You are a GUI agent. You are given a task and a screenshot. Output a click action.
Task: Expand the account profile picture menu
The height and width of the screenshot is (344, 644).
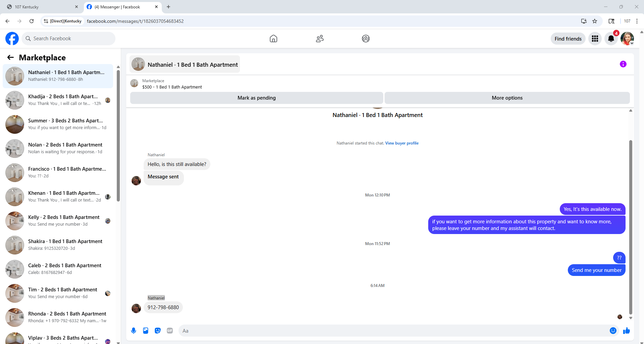coord(627,39)
